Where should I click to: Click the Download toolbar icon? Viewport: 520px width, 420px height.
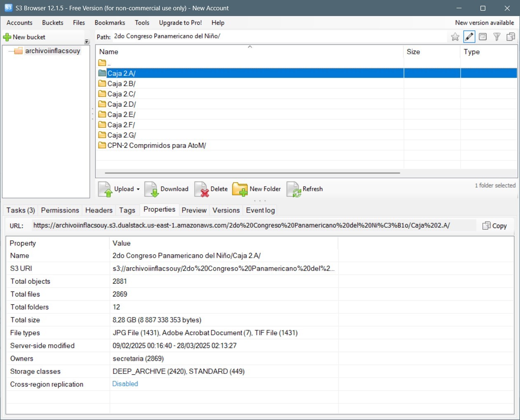(x=152, y=189)
